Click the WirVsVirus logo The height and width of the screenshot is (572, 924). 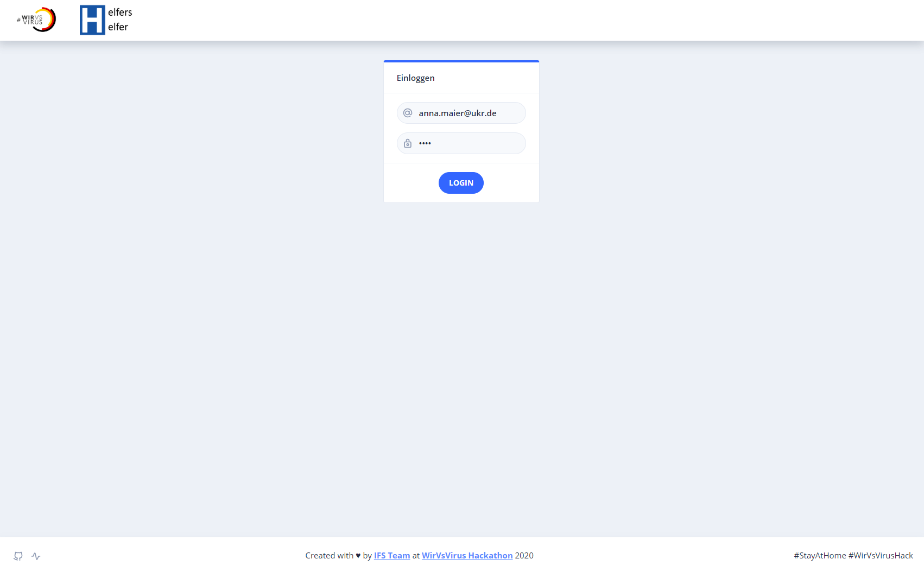click(x=36, y=20)
